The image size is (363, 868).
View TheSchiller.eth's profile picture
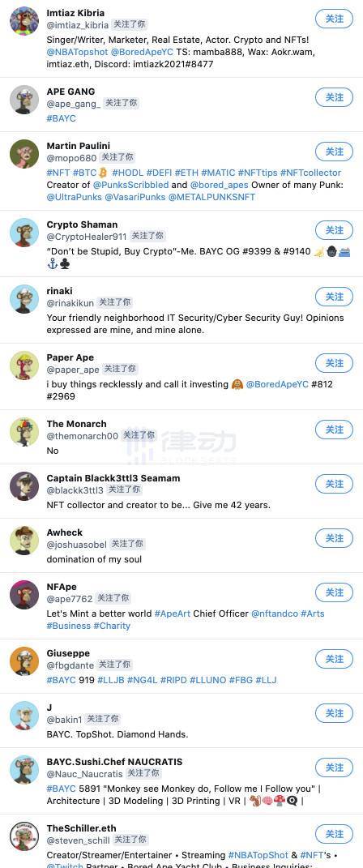point(24,836)
